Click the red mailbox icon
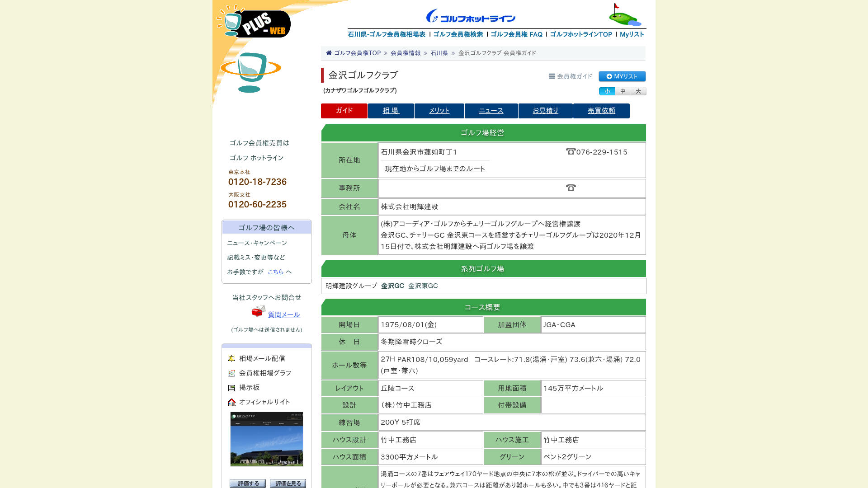The image size is (868, 488). point(259,311)
